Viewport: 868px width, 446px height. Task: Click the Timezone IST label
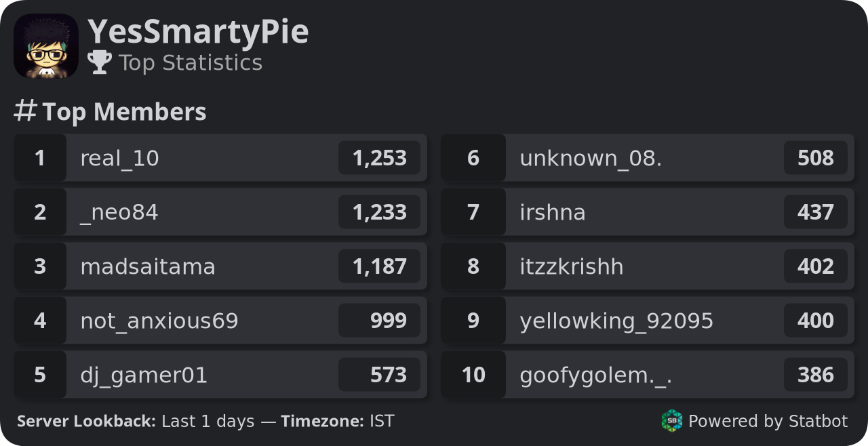(x=338, y=422)
